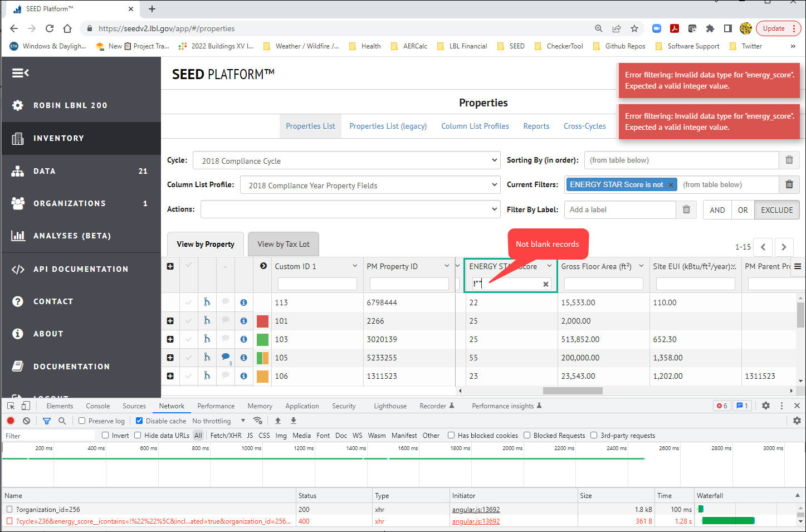
Task: Stop recording network log
Action: (11, 421)
